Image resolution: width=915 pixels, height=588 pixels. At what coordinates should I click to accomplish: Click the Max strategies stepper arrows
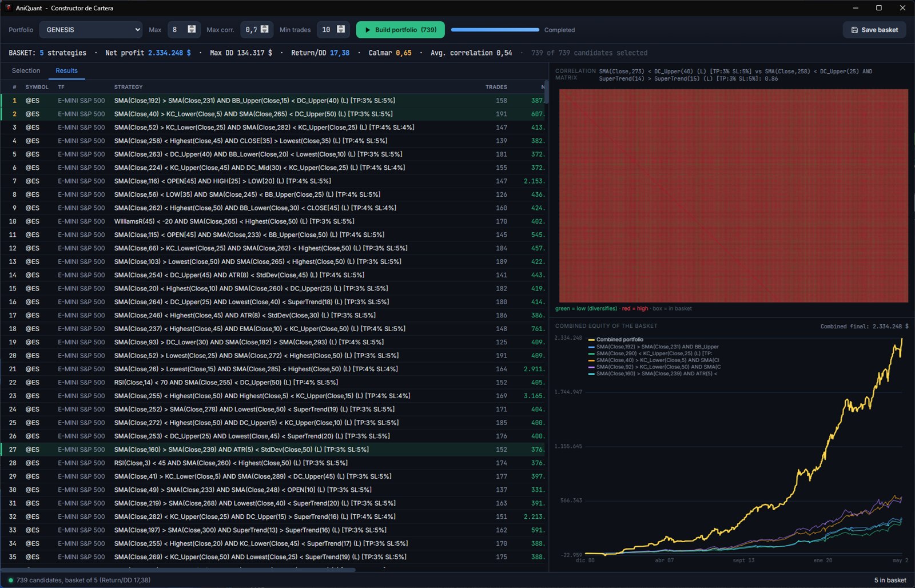192,29
